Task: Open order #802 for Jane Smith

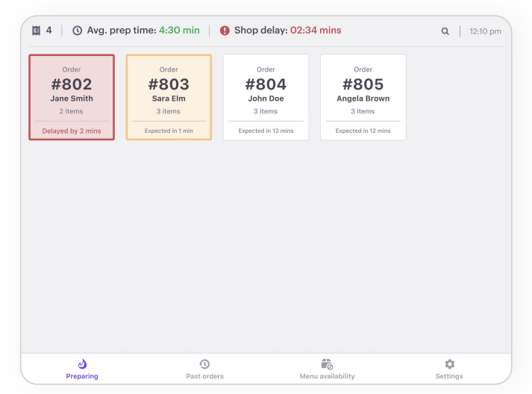Action: [x=72, y=97]
